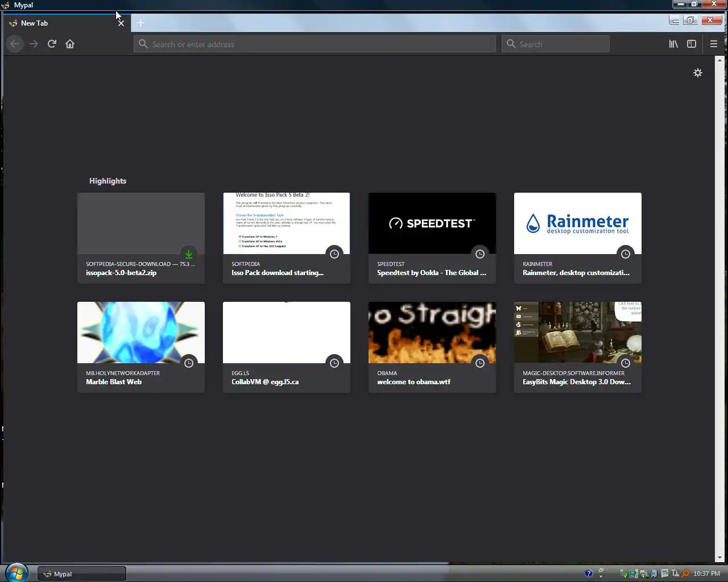This screenshot has width=728, height=582.
Task: Click the safely remove hardware tray icon
Action: click(624, 573)
